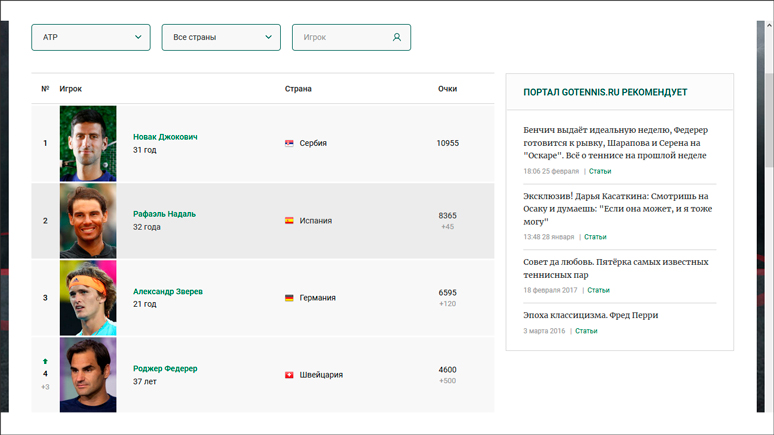
Task: Open article about Бенчич идеальную неделю
Action: click(x=616, y=143)
